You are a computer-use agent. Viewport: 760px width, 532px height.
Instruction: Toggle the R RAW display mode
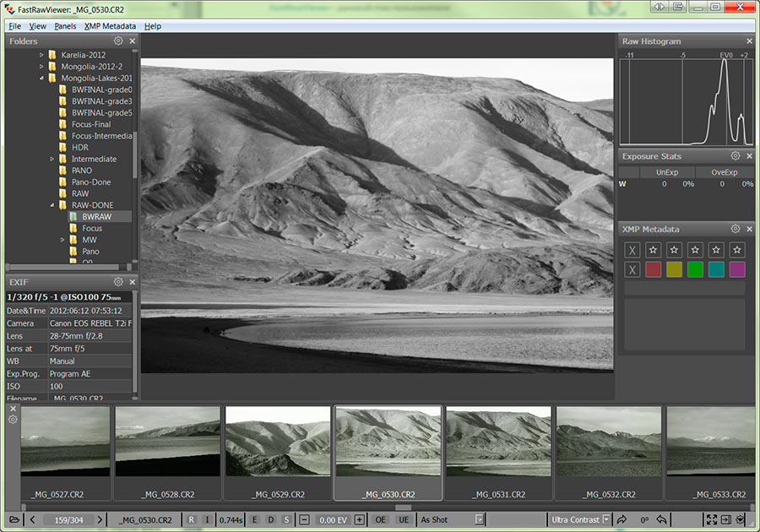[192, 519]
